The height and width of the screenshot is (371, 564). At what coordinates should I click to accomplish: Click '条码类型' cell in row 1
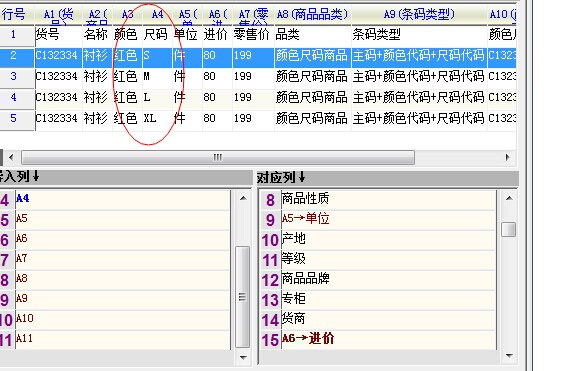click(419, 35)
